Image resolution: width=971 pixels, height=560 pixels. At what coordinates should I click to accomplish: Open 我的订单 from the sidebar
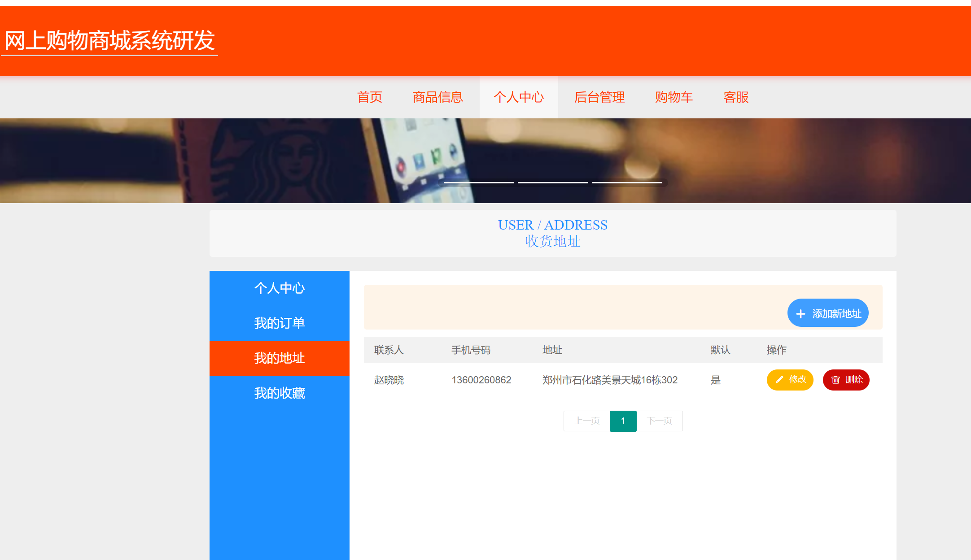pyautogui.click(x=279, y=323)
